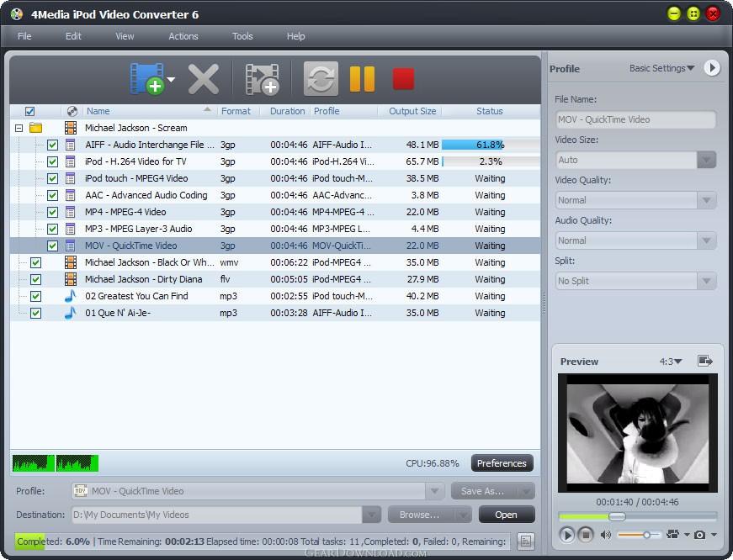Click the Save As... button
Screen dimensions: 733x560
click(x=492, y=491)
